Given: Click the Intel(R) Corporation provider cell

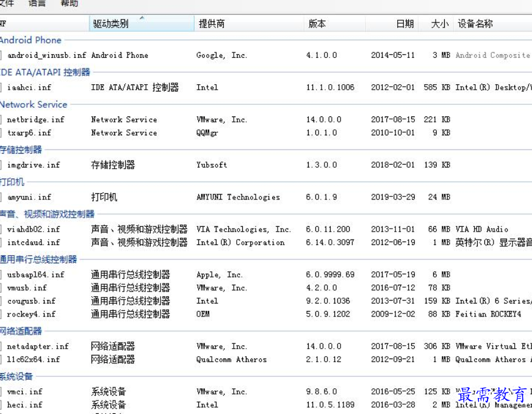Looking at the screenshot, I should tap(240, 243).
